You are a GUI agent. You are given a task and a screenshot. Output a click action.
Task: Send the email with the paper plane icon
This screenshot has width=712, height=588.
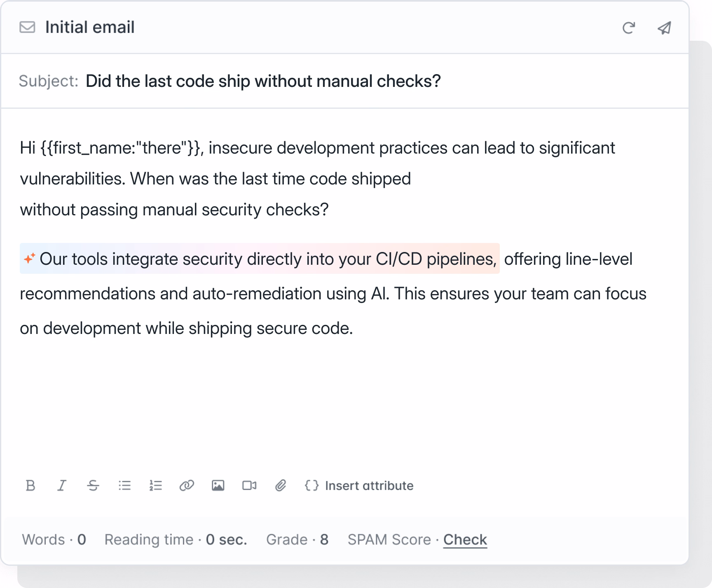(664, 28)
